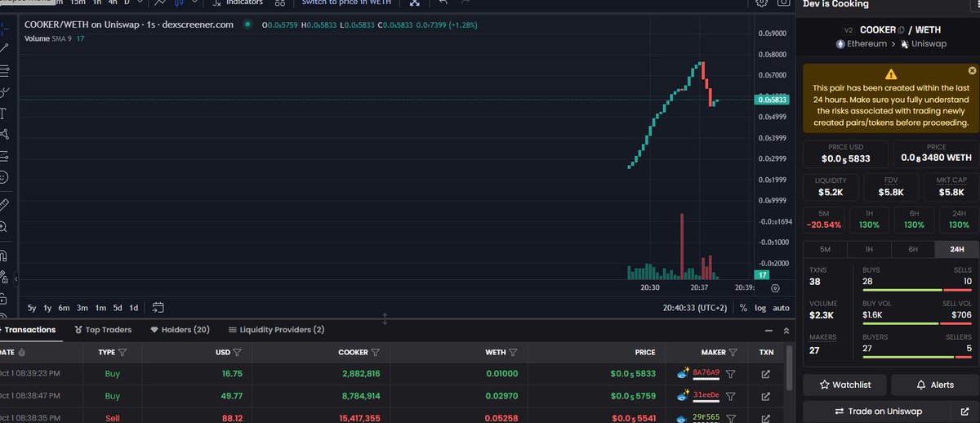Image resolution: width=980 pixels, height=423 pixels.
Task: Toggle the DATE column format icon
Action: coord(22,353)
